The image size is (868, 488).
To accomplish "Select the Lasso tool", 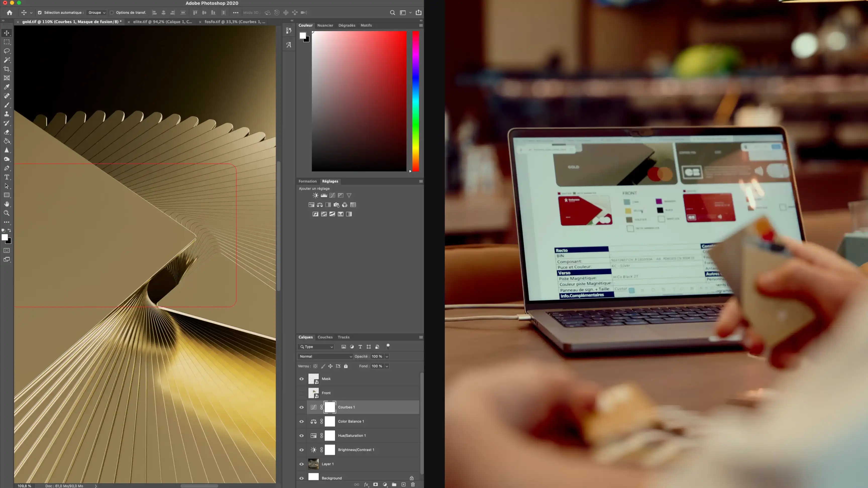I will click(x=7, y=51).
